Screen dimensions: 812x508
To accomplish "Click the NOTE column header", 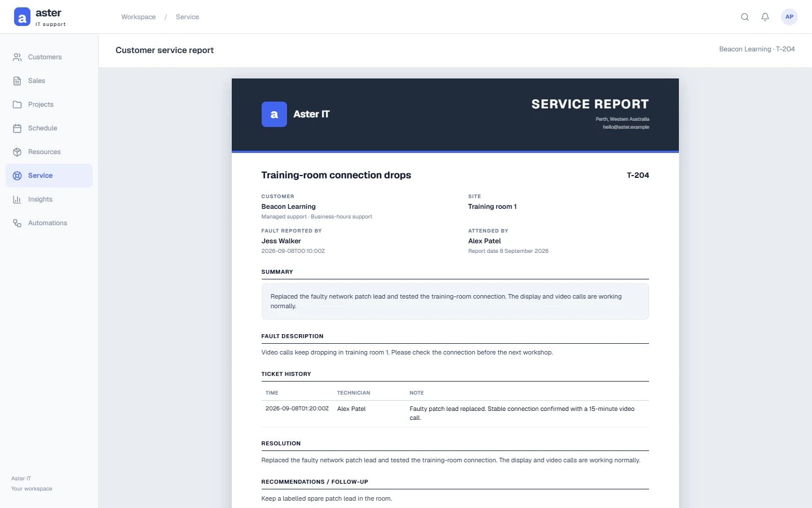I will 417,393.
